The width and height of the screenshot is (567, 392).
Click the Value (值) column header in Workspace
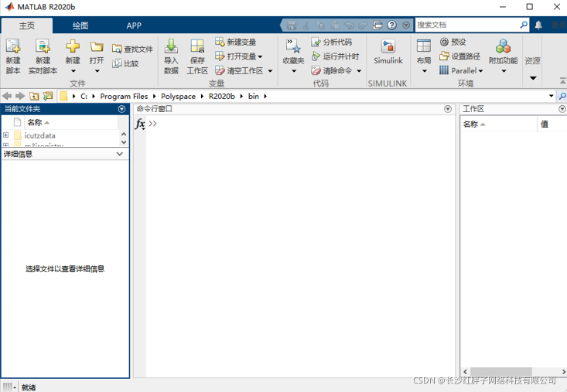pyautogui.click(x=552, y=124)
